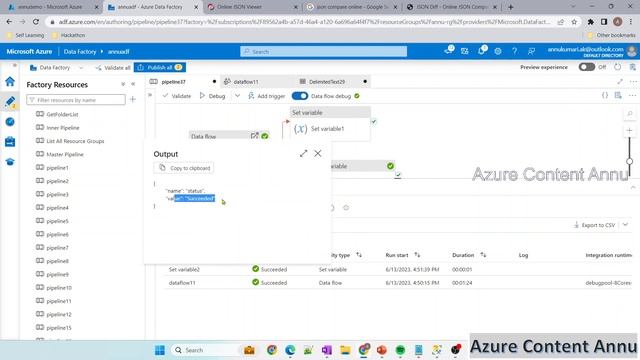Validate the pipeline
This screenshot has height=360, width=640.
click(176, 96)
